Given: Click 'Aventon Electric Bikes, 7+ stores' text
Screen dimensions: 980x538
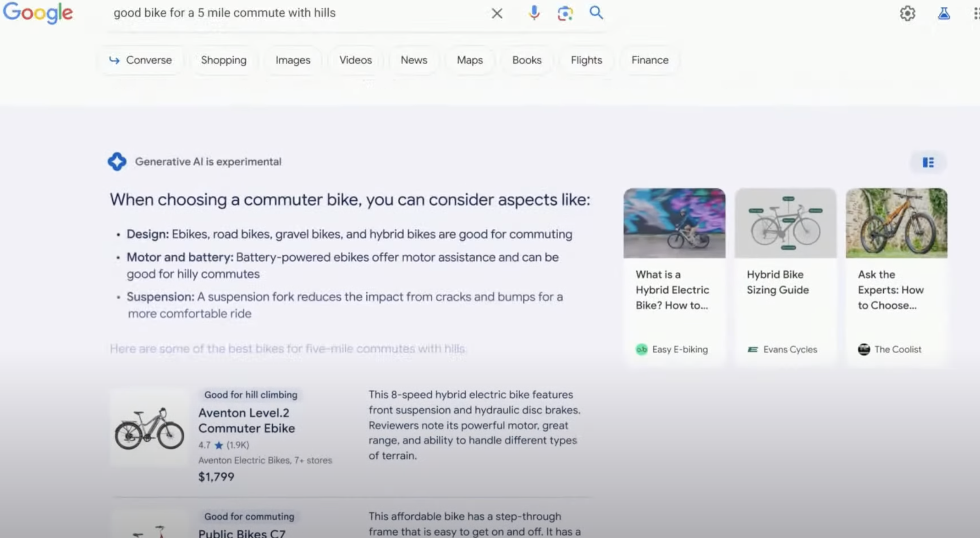Looking at the screenshot, I should click(265, 461).
